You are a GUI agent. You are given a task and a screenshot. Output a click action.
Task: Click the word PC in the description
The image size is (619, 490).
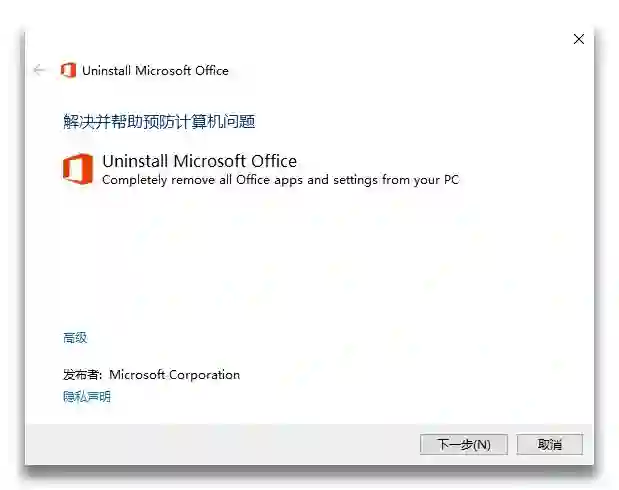point(451,180)
